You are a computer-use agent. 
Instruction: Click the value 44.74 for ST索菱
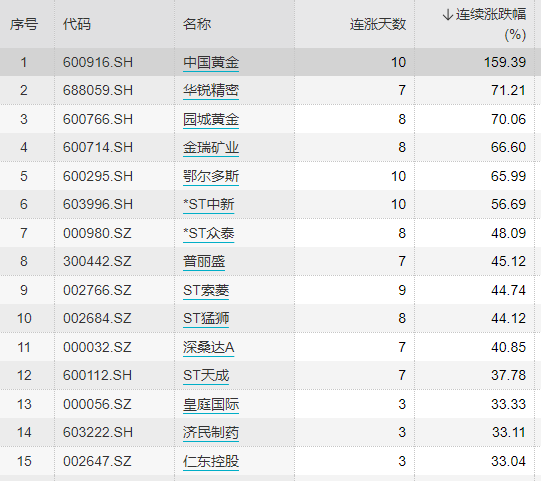coord(508,290)
